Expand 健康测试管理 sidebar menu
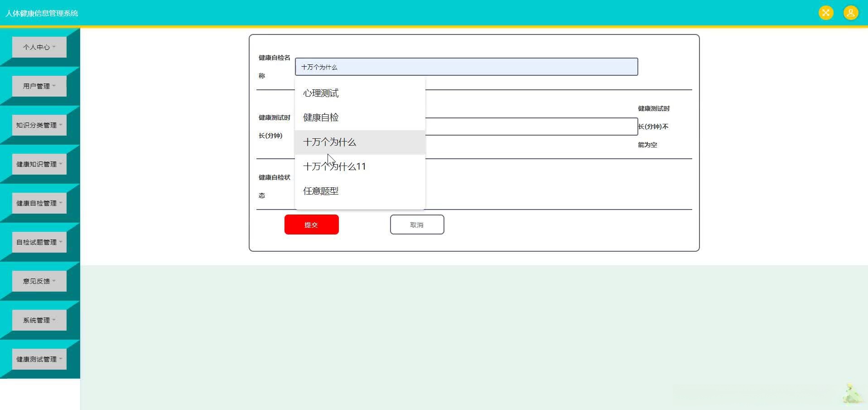This screenshot has height=410, width=868. pos(39,359)
